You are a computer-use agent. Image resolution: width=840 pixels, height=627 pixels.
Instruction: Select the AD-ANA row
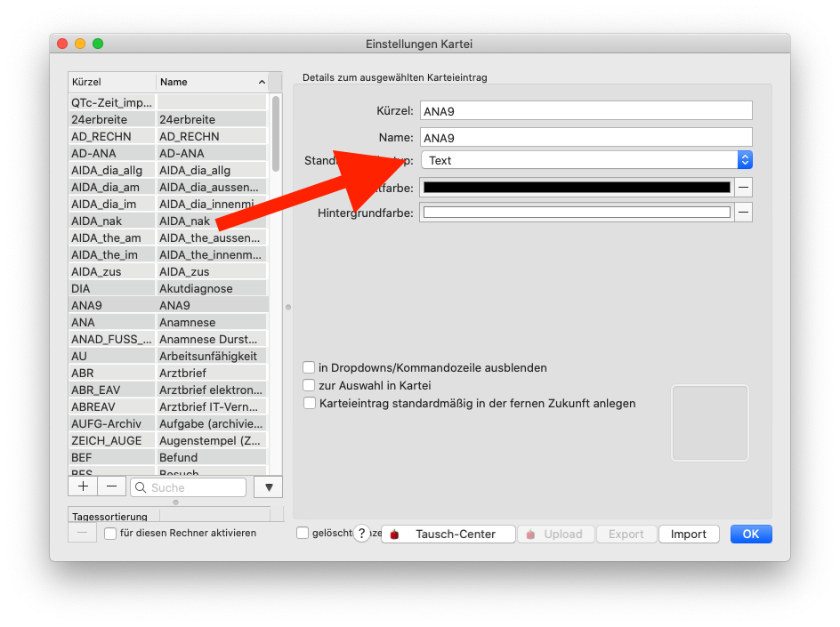click(x=167, y=153)
